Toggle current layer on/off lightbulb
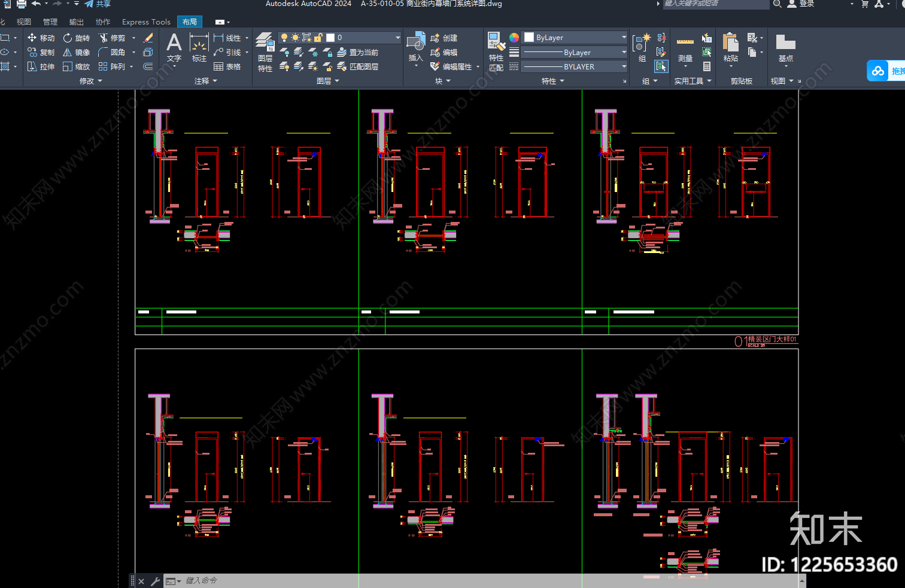The width and height of the screenshot is (905, 588). 284,38
